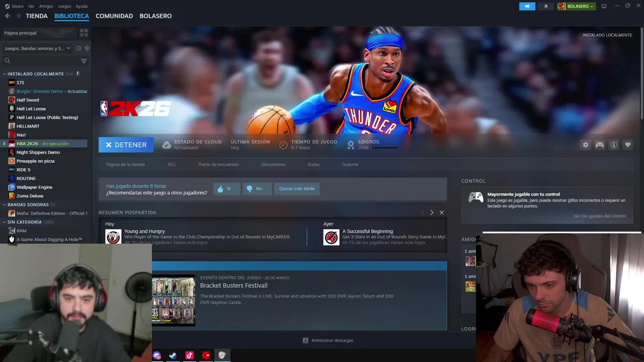
Task: Open the announcements megaphone icon
Action: pyautogui.click(x=527, y=6)
